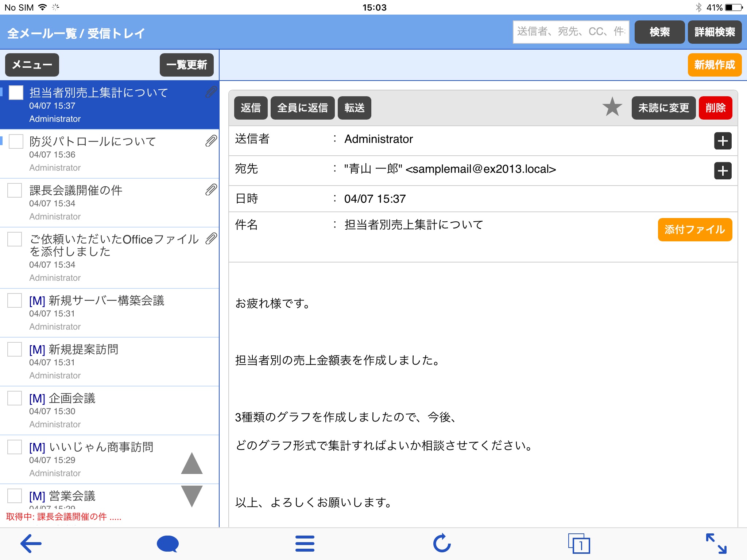Compose mail with 新規作成 button

pyautogui.click(x=715, y=65)
